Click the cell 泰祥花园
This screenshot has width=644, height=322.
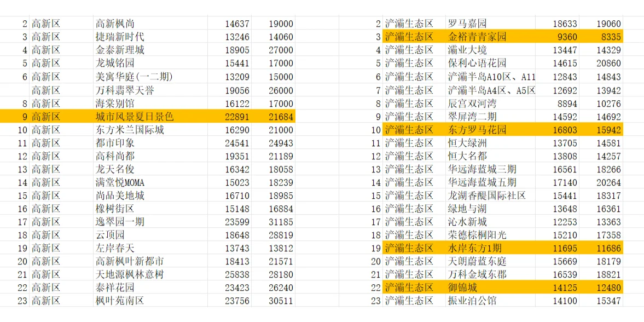(150, 287)
